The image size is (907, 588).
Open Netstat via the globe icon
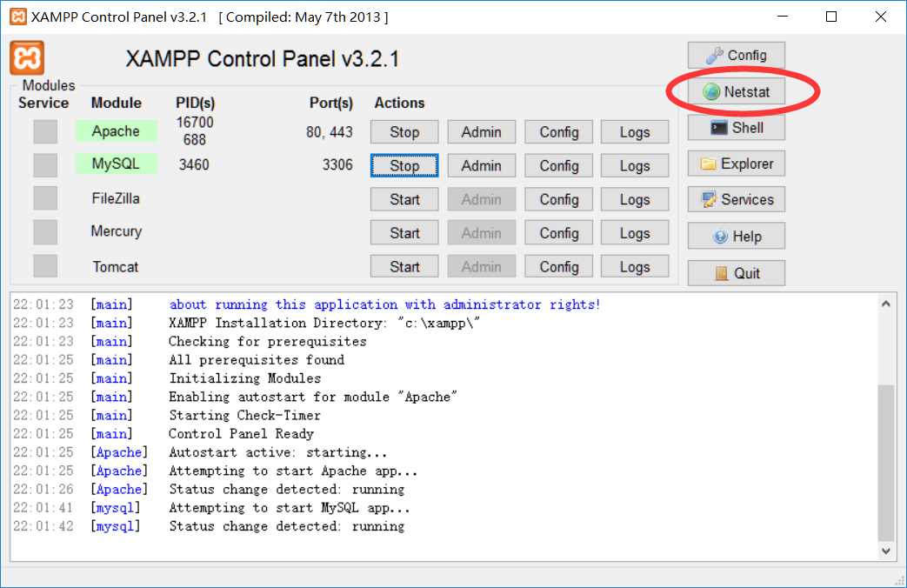pos(736,91)
